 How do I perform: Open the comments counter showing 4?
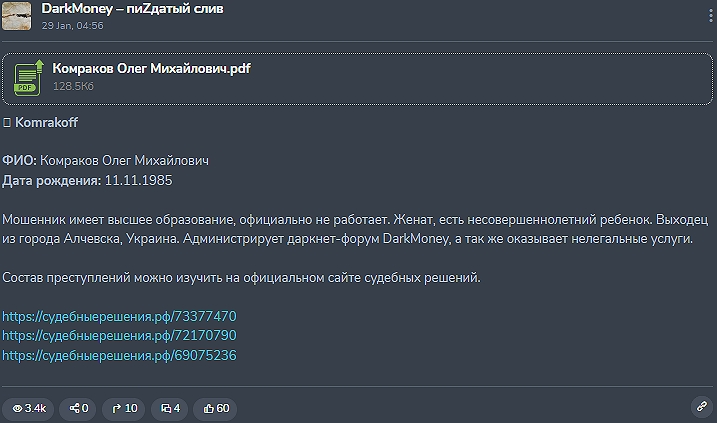170,408
